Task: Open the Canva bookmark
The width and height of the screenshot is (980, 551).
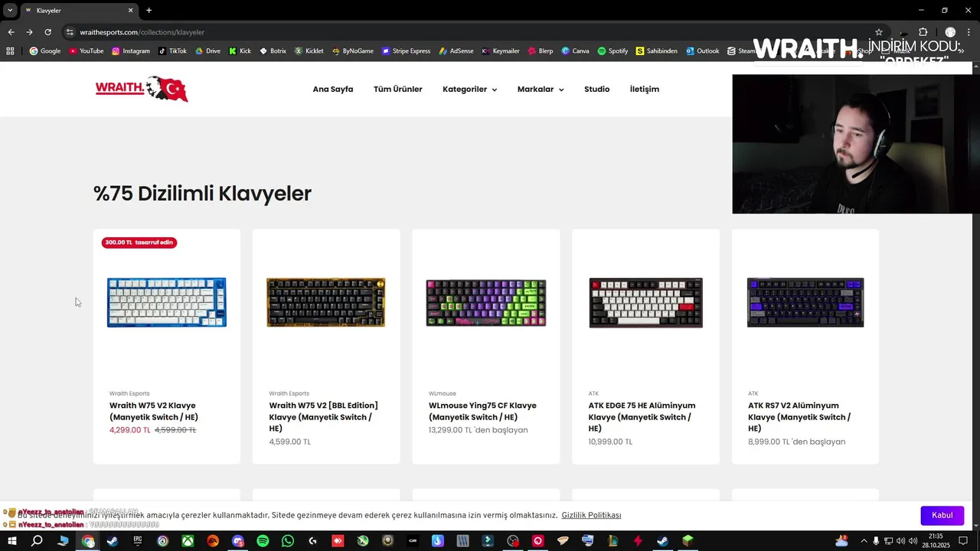Action: pyautogui.click(x=575, y=51)
